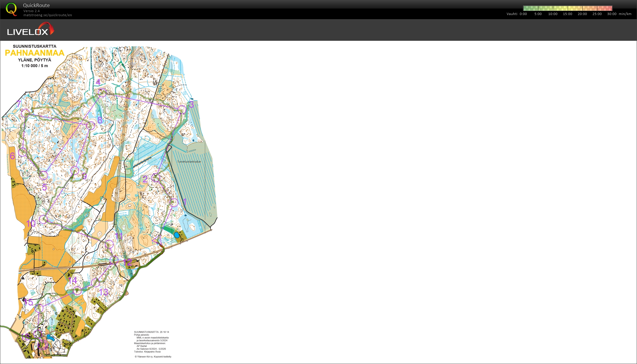Click the control circle for control 14
The width and height of the screenshot is (637, 364).
tap(77, 291)
